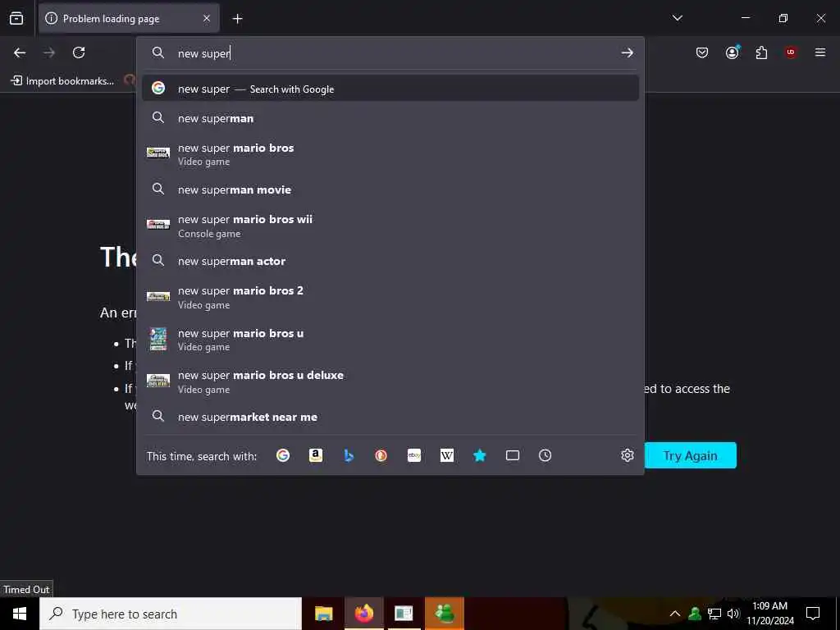Search this time with Amazon icon
Image resolution: width=840 pixels, height=630 pixels.
tap(316, 455)
